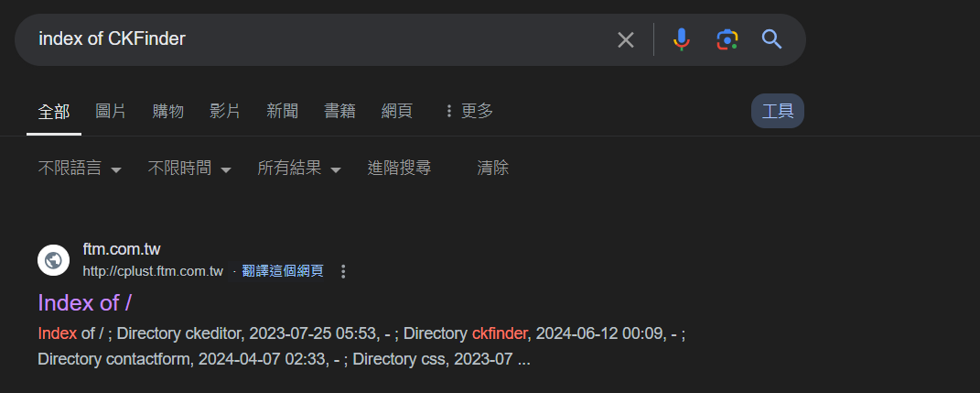Click the globe favicon of ftm.com.tw
The height and width of the screenshot is (393, 980).
coord(53,259)
